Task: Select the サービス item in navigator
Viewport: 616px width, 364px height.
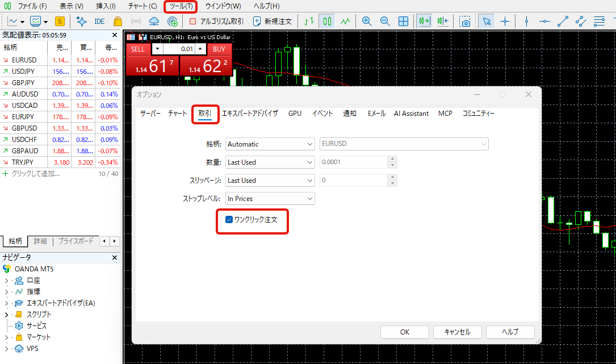Action: tap(36, 326)
